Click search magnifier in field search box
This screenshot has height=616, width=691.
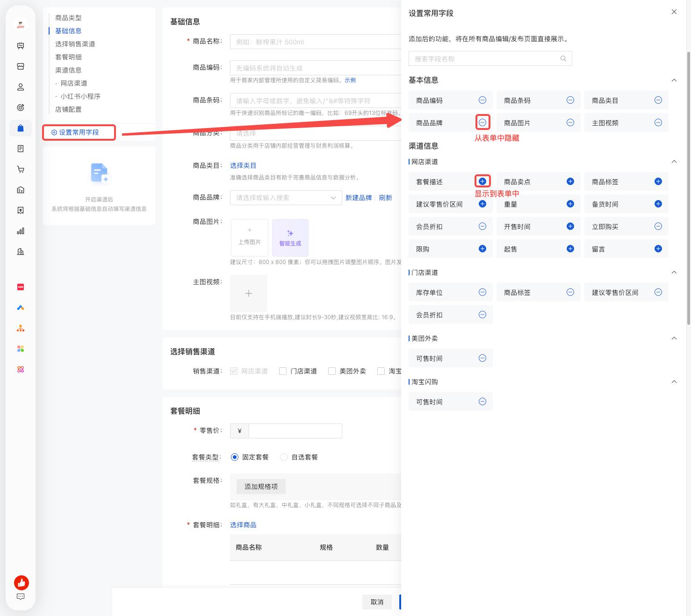click(x=563, y=58)
